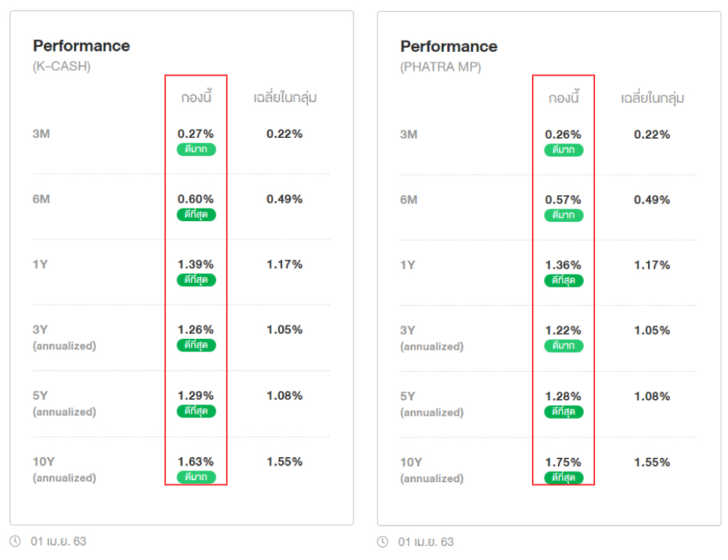The image size is (728, 560).
Task: Click the PHATRA MP 3Y ดีมาก badge
Action: [x=563, y=346]
